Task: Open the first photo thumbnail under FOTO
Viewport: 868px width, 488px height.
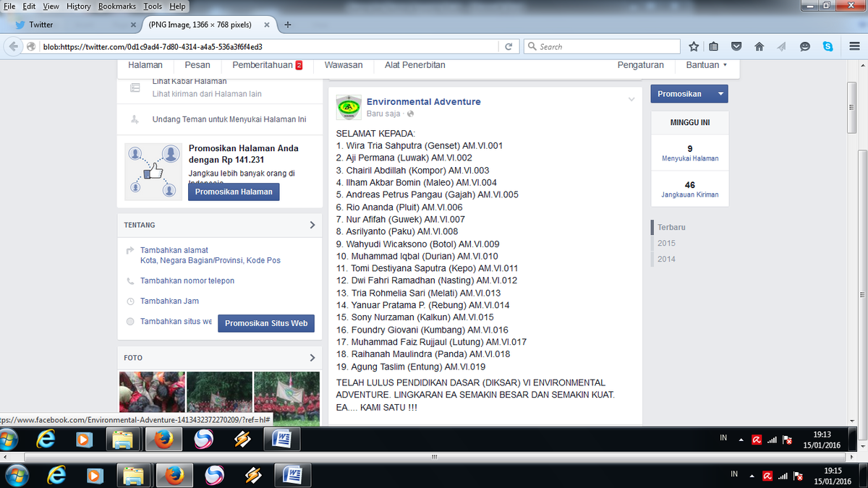Action: (x=150, y=393)
